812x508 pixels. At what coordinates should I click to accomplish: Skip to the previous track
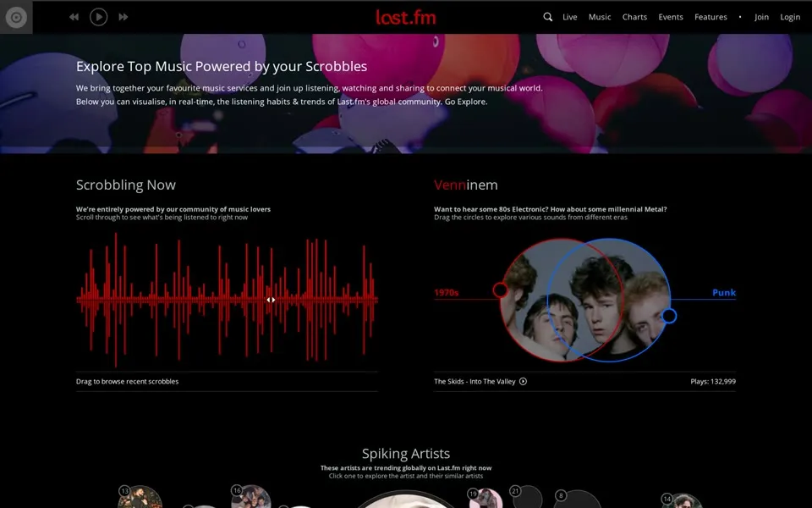click(x=74, y=17)
